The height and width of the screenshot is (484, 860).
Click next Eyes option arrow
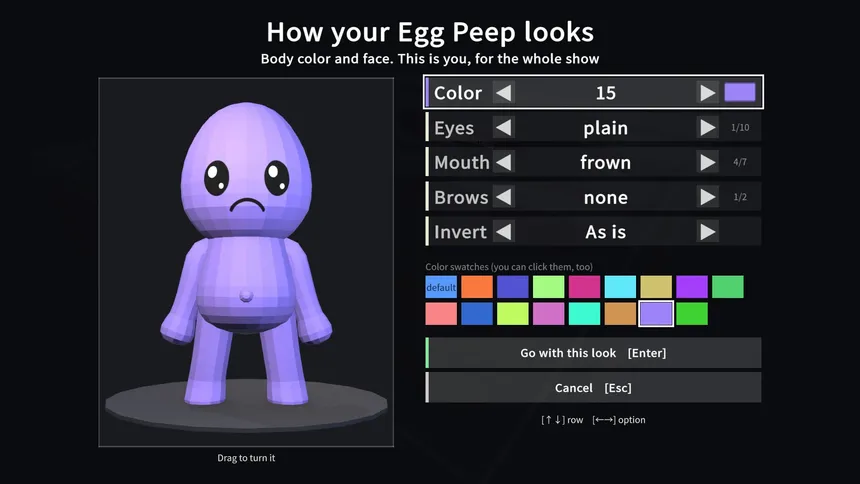(708, 128)
